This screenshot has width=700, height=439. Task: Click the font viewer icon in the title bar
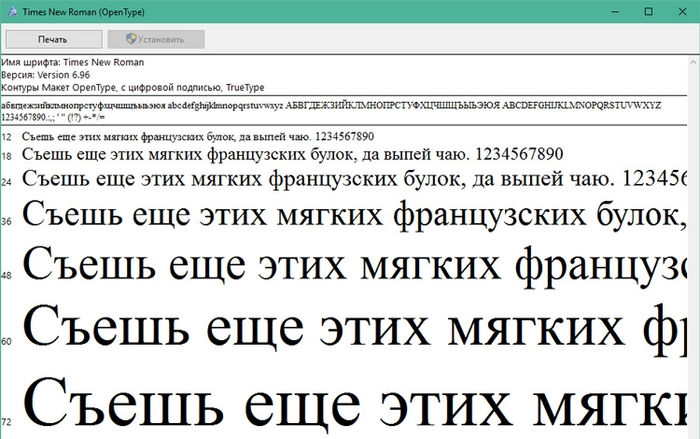(x=11, y=11)
